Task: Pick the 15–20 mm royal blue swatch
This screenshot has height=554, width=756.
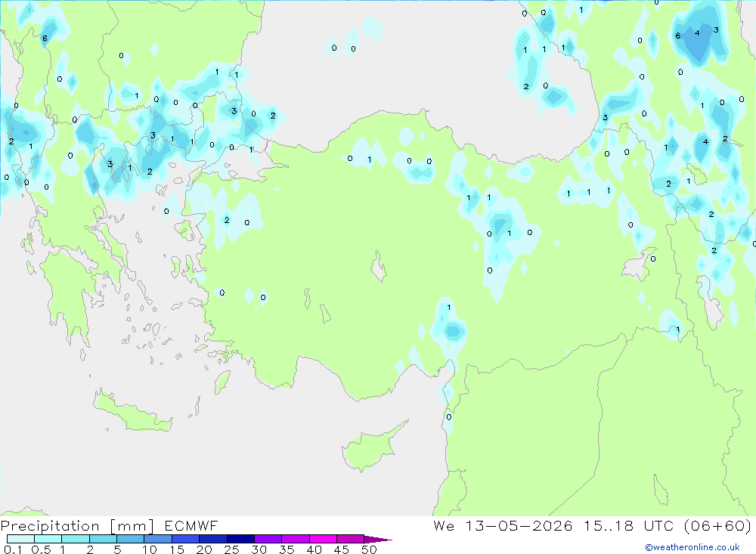Action: point(185,539)
